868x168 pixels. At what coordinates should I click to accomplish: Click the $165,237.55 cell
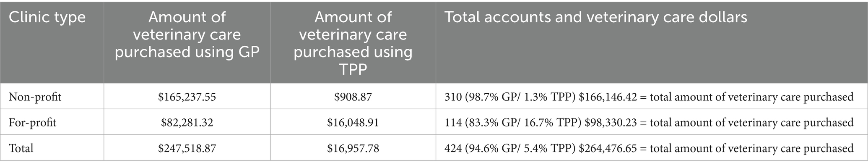(x=187, y=97)
